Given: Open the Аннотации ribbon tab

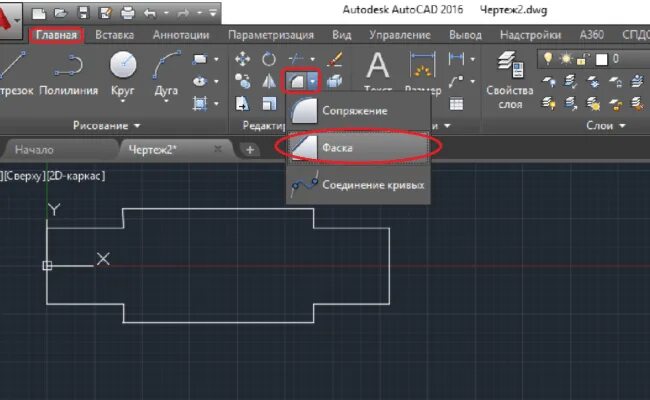Looking at the screenshot, I should (x=181, y=35).
